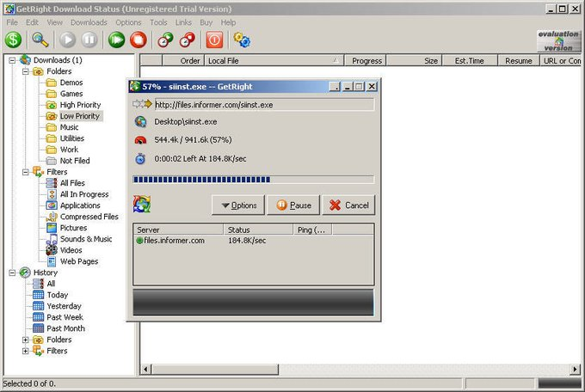Select the Utilities folder
This screenshot has height=392, width=585.
click(x=72, y=138)
